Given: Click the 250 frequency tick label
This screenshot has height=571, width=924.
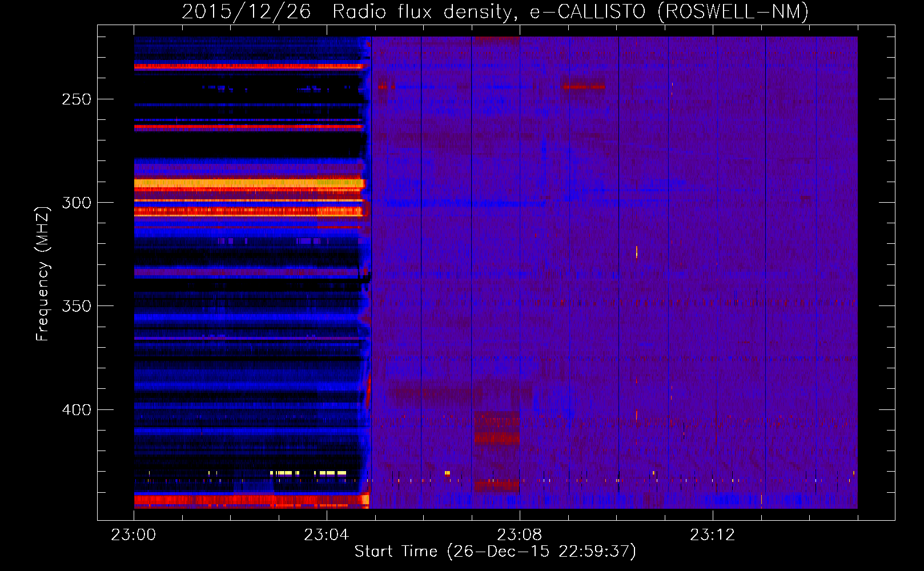Looking at the screenshot, I should [77, 99].
